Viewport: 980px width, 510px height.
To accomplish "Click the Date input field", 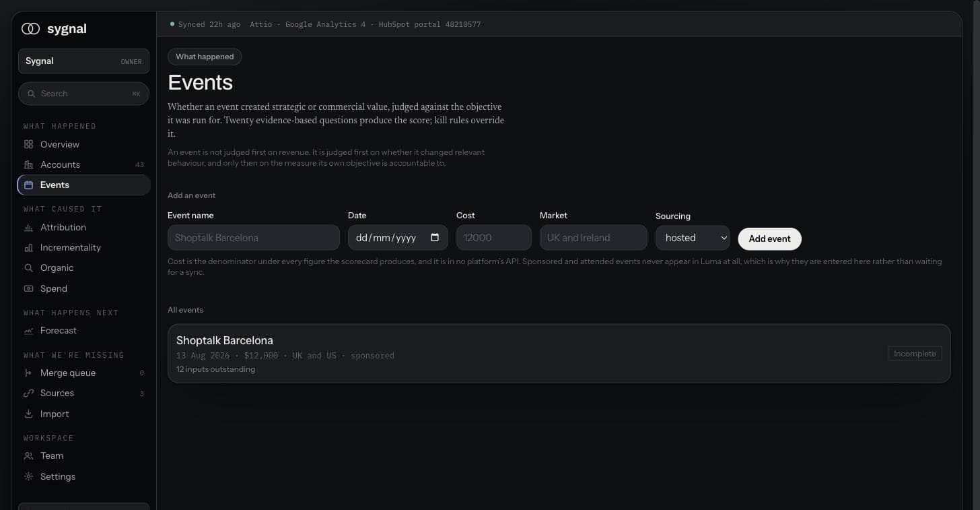I will (398, 238).
